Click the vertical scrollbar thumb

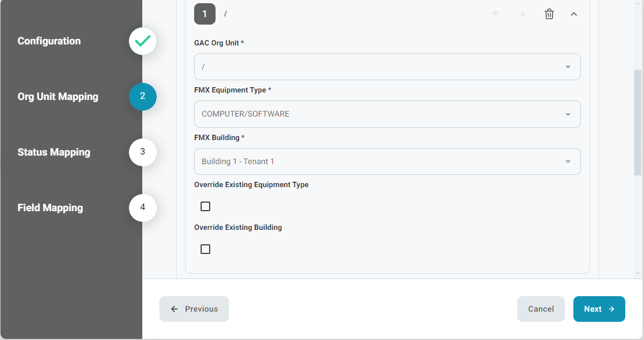(x=638, y=122)
